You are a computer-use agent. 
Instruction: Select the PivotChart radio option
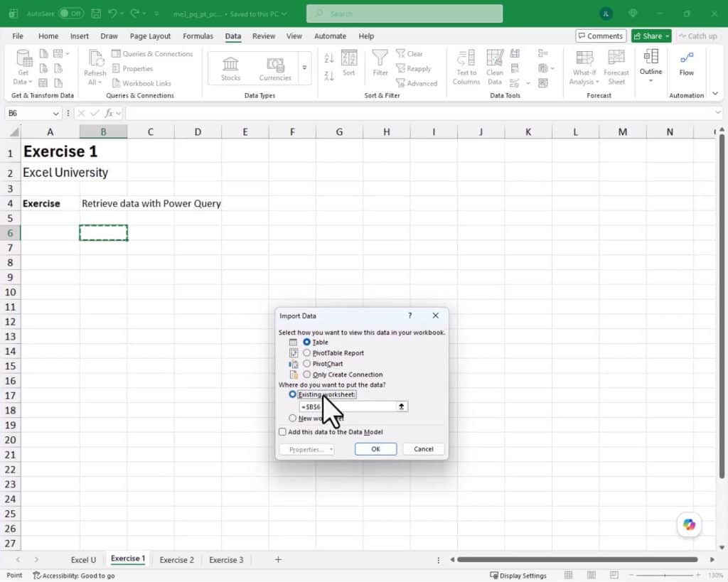coord(307,363)
